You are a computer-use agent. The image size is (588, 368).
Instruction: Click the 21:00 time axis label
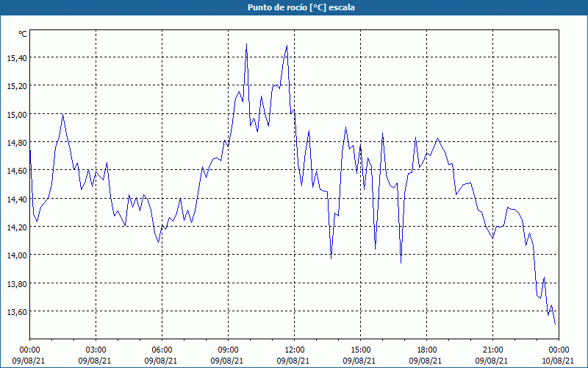tap(492, 350)
